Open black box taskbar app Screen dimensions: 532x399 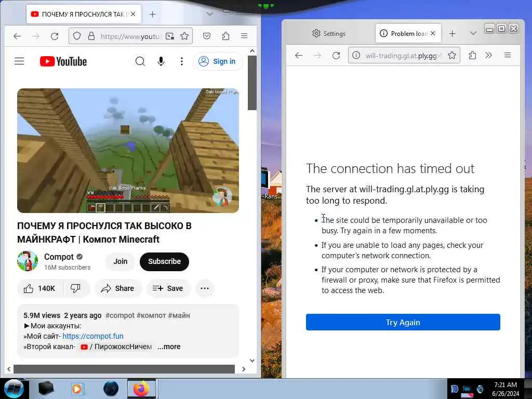46,389
